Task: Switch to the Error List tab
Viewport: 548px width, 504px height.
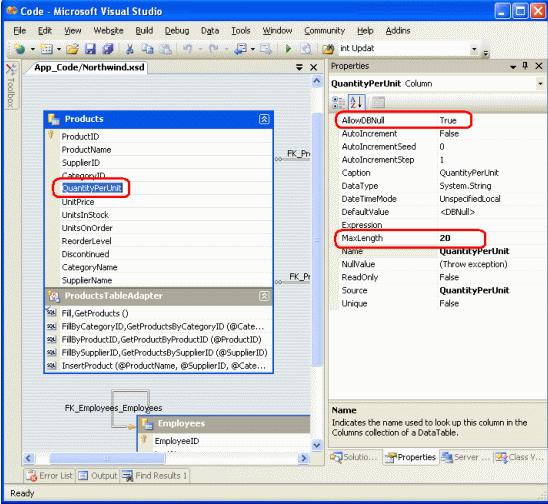Action: click(x=49, y=476)
